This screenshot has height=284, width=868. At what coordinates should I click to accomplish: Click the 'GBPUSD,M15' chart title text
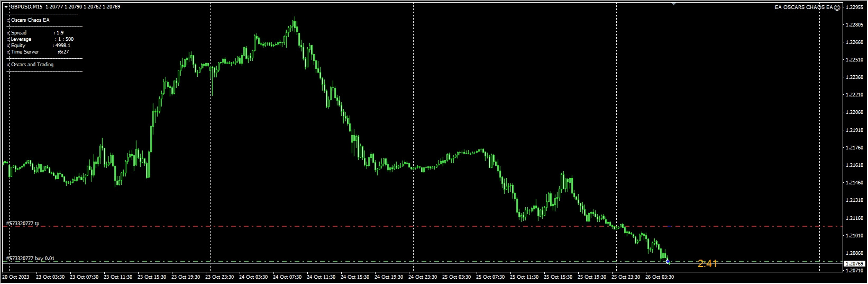click(26, 7)
